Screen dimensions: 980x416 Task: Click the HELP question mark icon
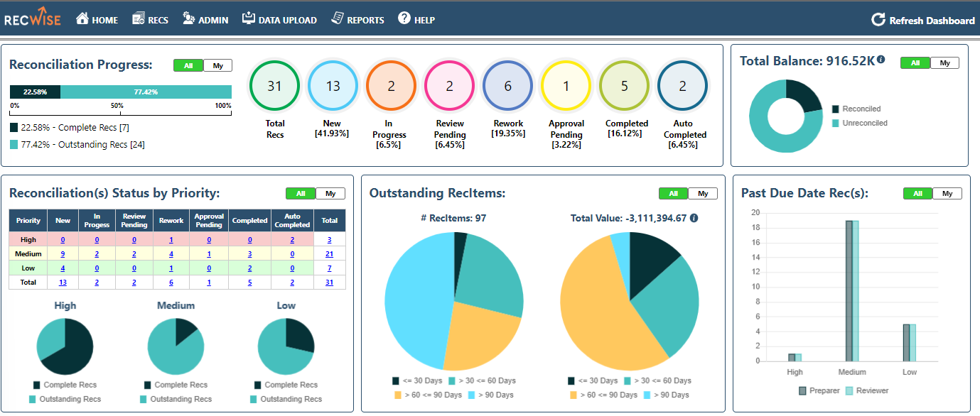(403, 20)
